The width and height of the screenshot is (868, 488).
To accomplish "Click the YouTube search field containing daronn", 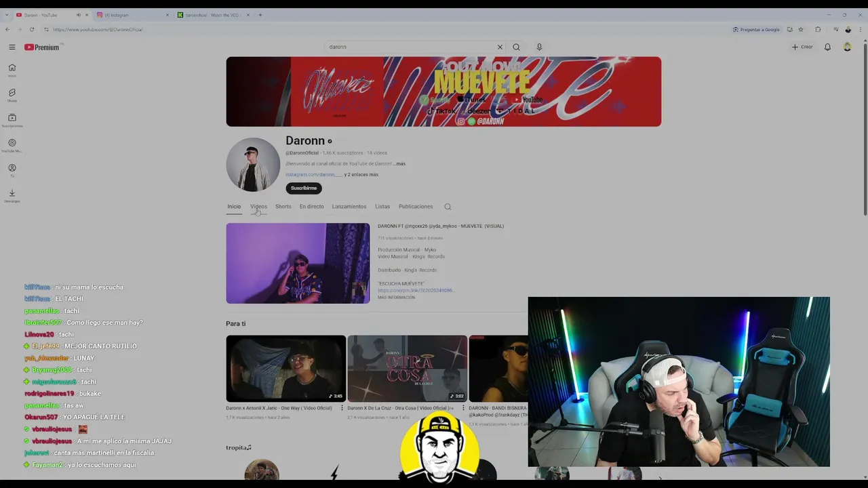I will pos(410,47).
